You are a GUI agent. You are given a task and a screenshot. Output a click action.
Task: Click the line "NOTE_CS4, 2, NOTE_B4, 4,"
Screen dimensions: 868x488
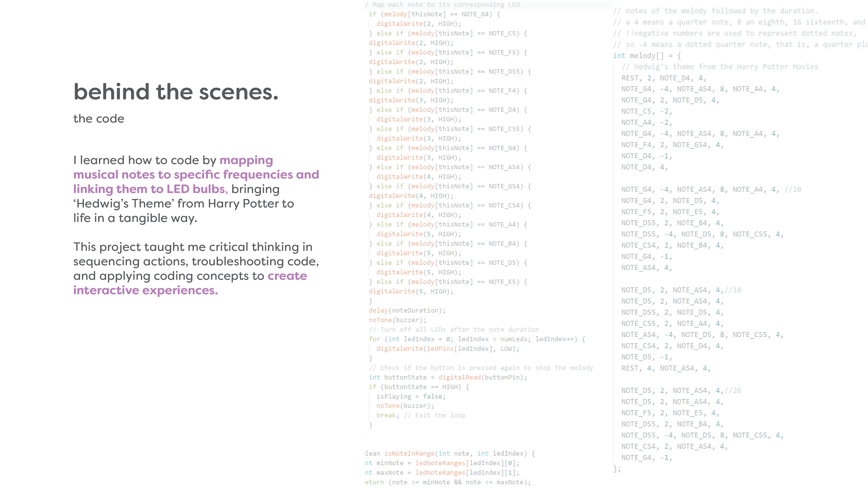[x=672, y=245]
